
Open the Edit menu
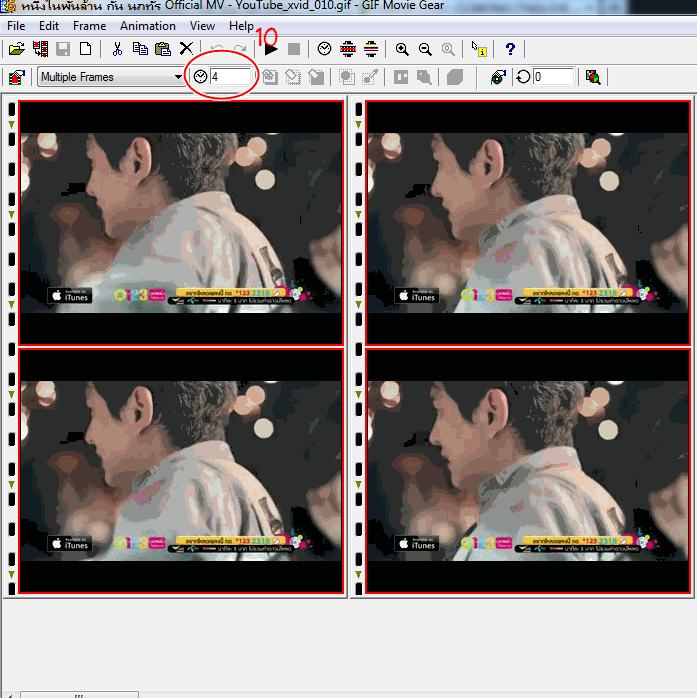[x=49, y=26]
